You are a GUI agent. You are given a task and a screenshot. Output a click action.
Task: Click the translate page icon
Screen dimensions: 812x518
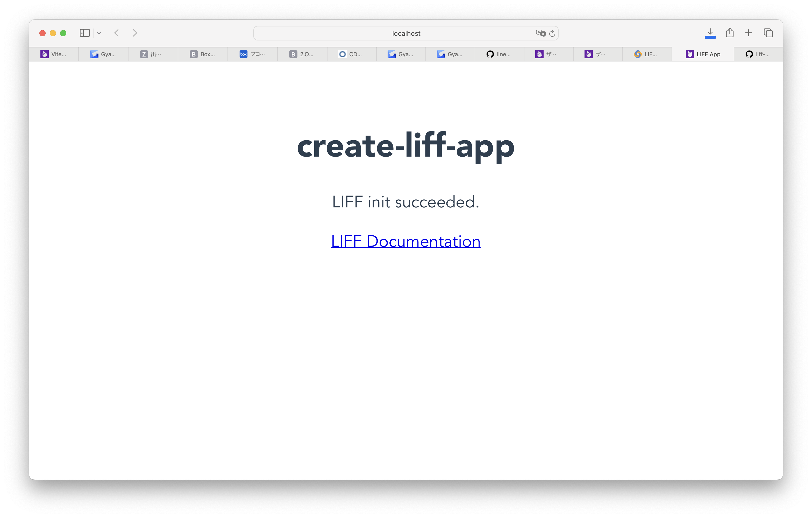coord(540,33)
